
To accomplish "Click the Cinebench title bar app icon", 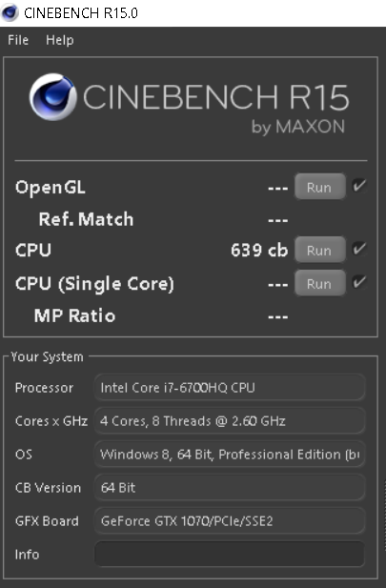I will 10,12.
